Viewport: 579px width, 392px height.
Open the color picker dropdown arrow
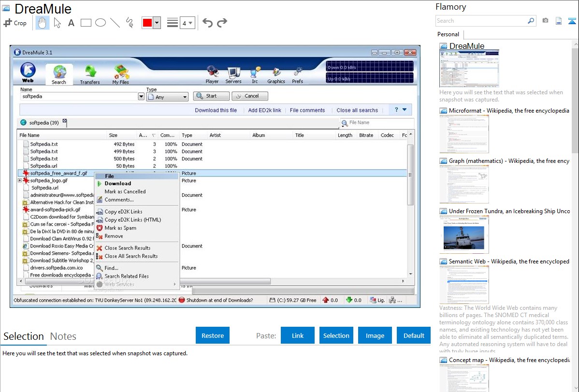(x=157, y=23)
